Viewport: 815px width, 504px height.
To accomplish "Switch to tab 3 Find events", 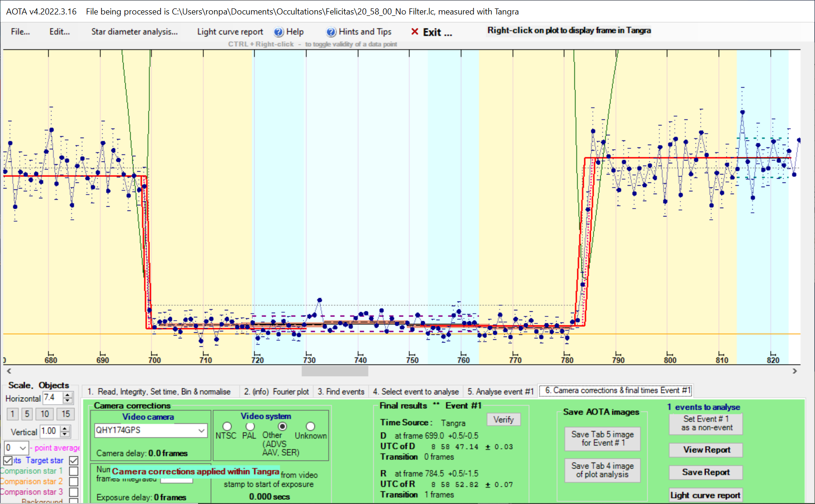I will [x=341, y=392].
